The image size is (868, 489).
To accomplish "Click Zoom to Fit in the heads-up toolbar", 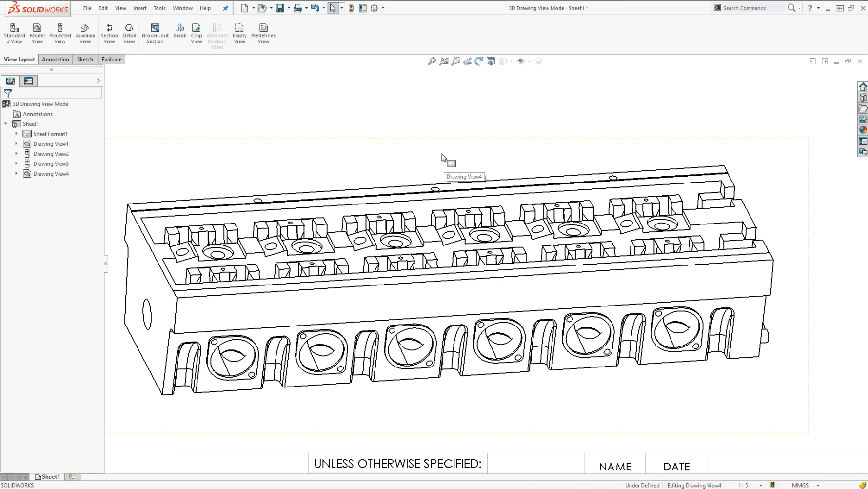I will 444,61.
